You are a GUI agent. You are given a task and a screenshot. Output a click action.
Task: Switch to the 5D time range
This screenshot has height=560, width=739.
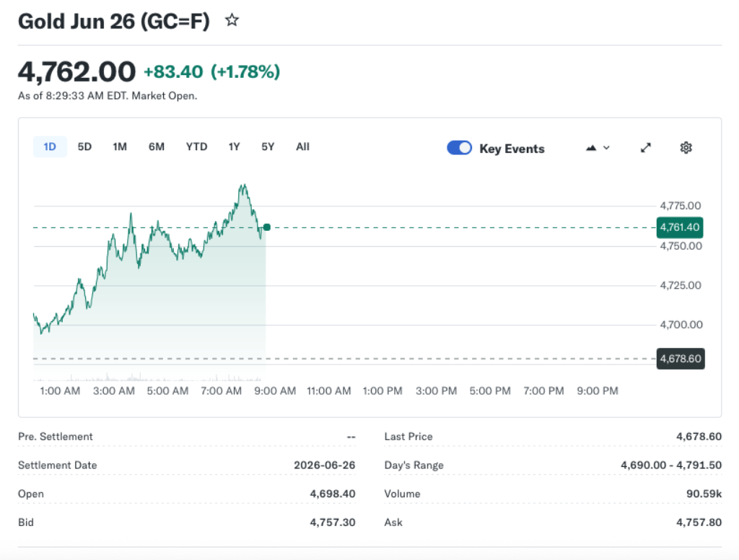tap(84, 146)
